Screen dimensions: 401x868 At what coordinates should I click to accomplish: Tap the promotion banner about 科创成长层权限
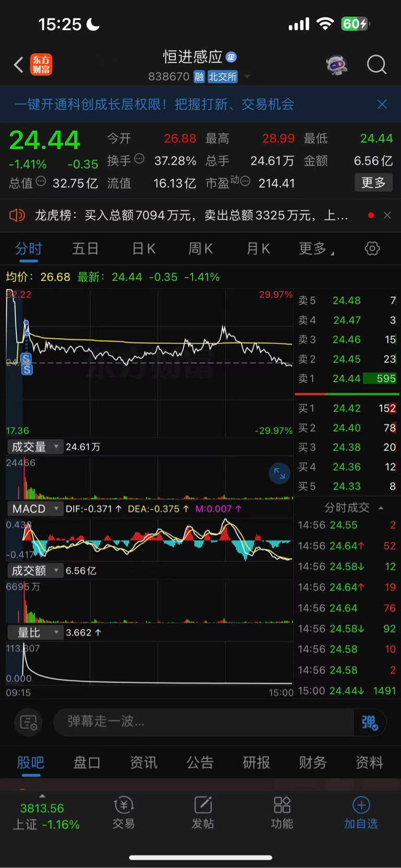(x=154, y=104)
